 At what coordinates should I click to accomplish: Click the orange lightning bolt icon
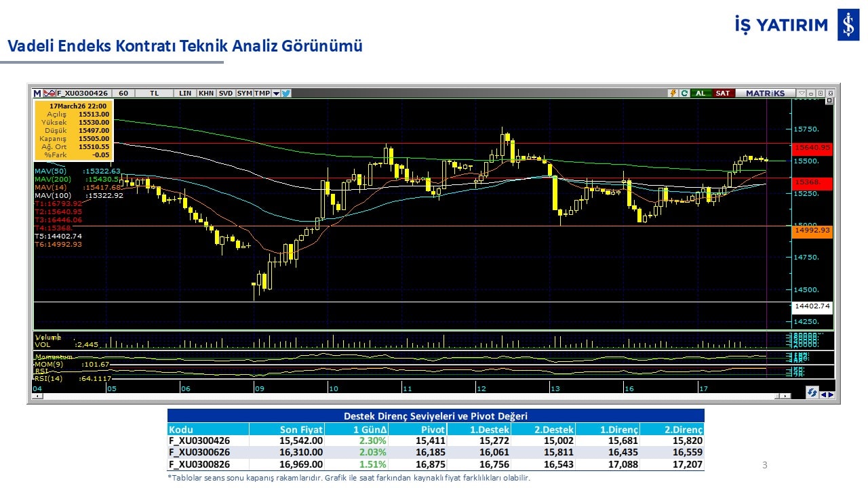673,94
